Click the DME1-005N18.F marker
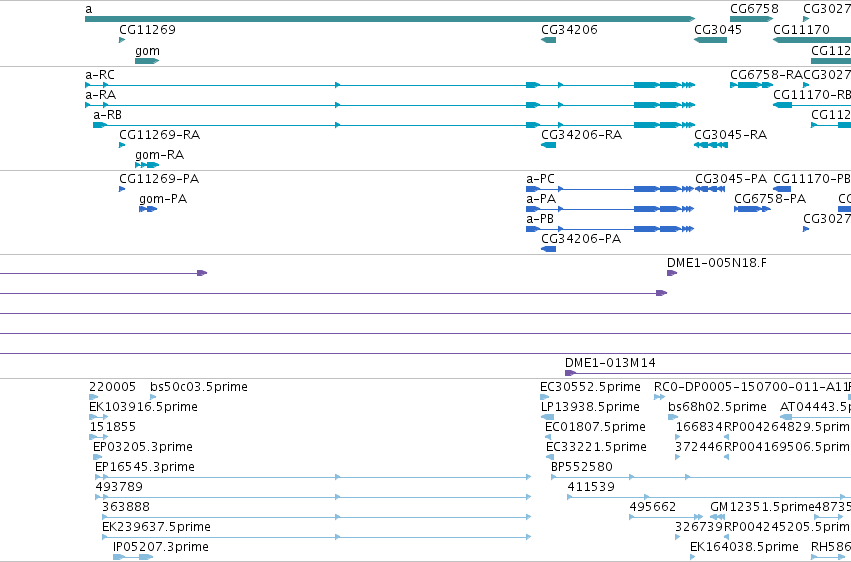The height and width of the screenshot is (562, 851). click(672, 273)
